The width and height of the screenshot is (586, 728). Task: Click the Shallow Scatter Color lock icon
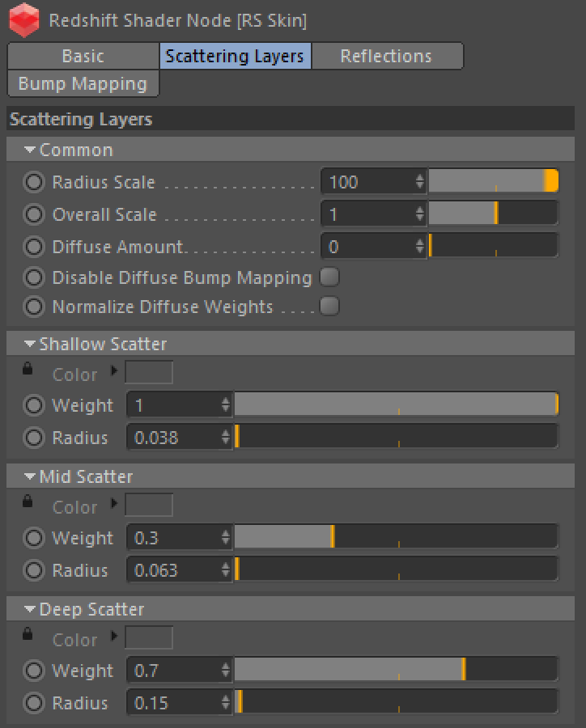coord(28,369)
